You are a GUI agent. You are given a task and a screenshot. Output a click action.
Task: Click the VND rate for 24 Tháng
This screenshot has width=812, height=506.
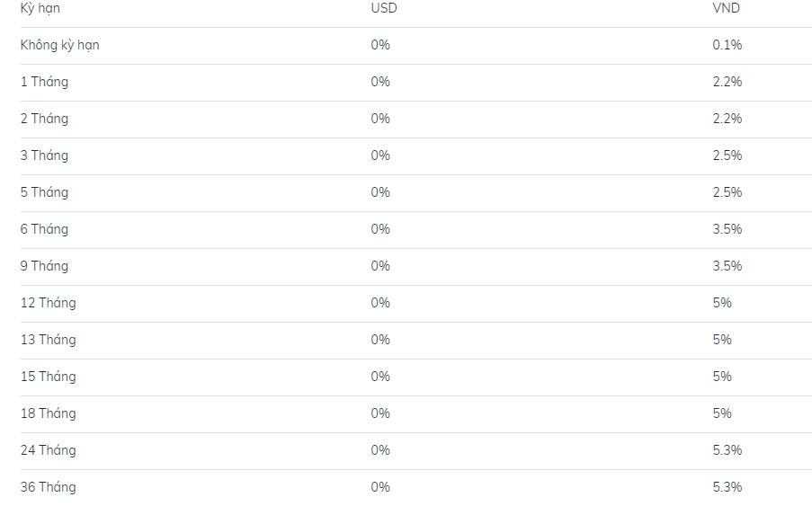tap(727, 450)
